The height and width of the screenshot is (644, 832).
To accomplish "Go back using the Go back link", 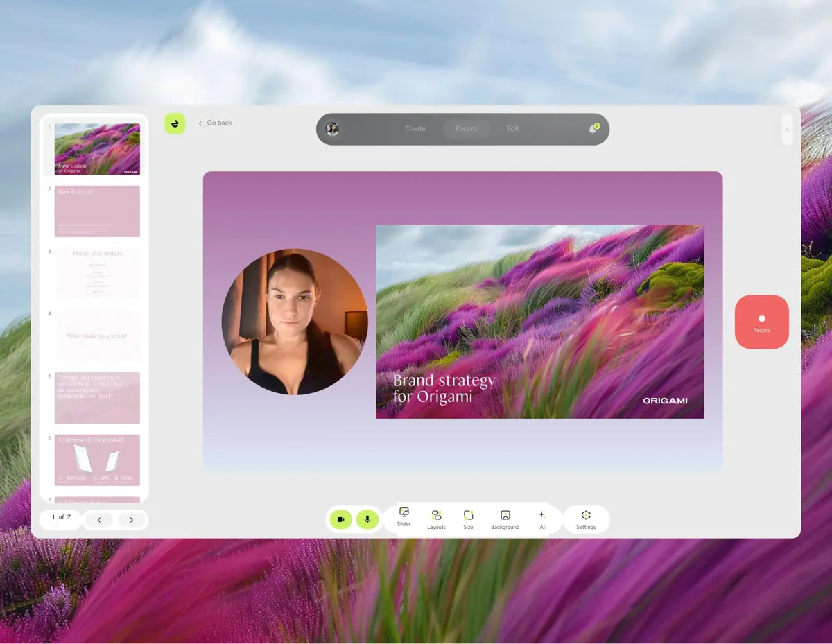I will [x=216, y=123].
